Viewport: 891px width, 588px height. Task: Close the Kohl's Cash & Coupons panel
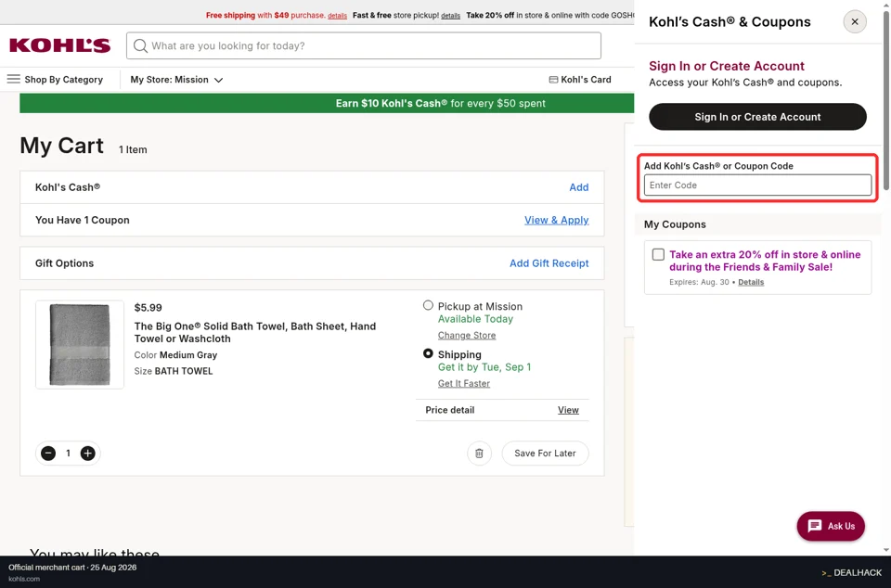(x=855, y=22)
